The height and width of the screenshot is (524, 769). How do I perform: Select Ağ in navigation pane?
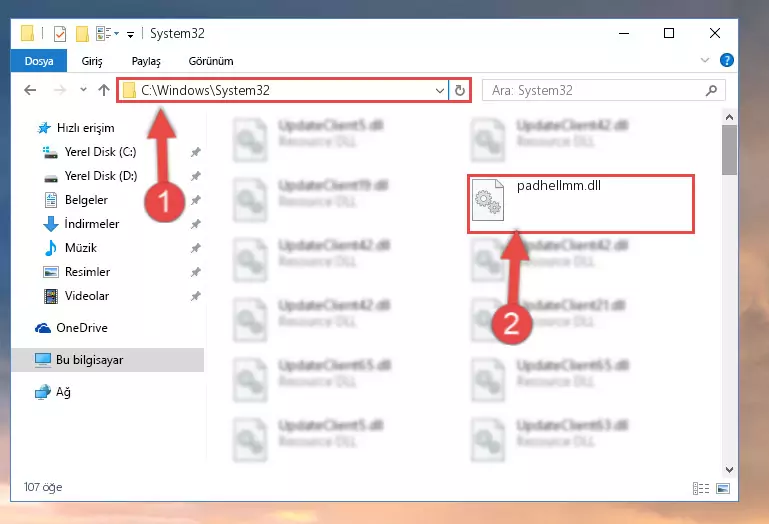(x=63, y=392)
